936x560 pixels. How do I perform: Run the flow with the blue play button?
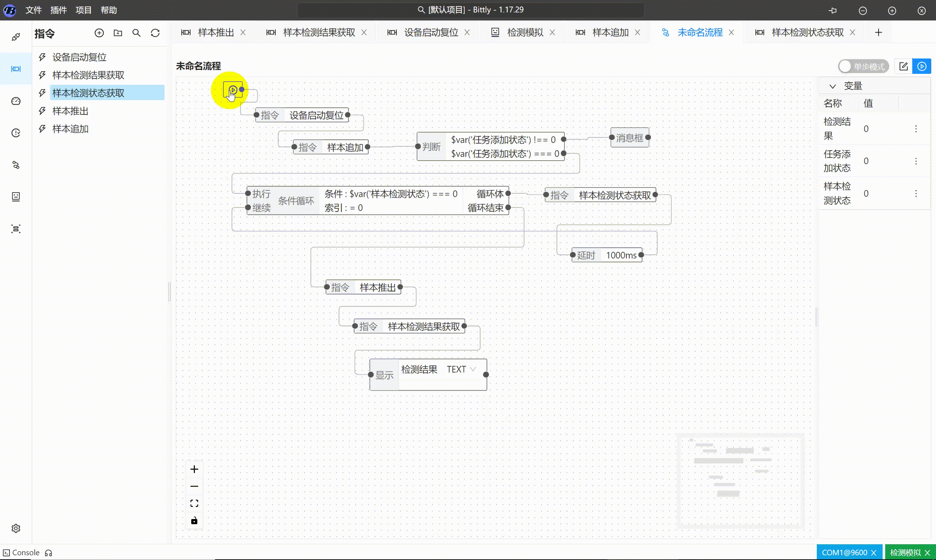click(922, 66)
